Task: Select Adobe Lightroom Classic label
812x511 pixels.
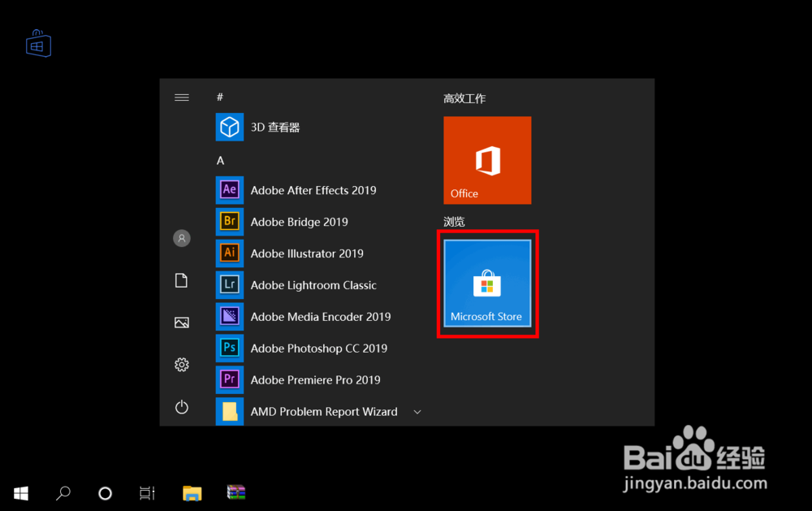Action: tap(313, 285)
